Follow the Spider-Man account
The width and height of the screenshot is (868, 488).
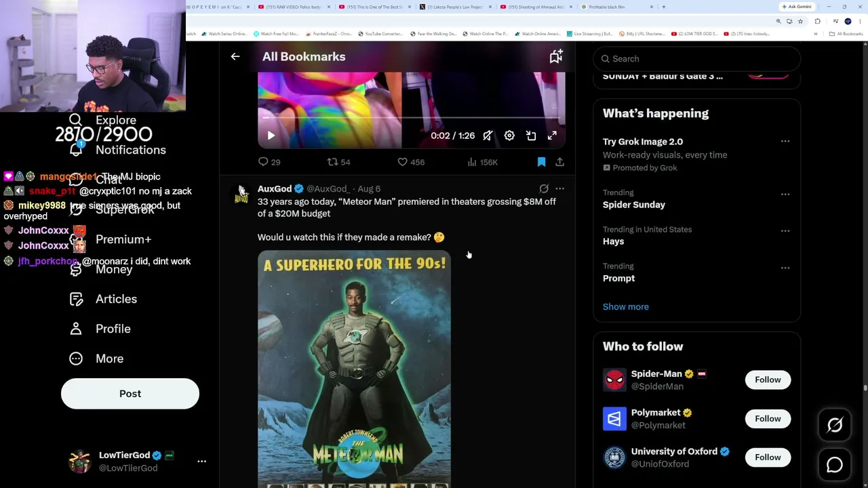[x=768, y=380]
